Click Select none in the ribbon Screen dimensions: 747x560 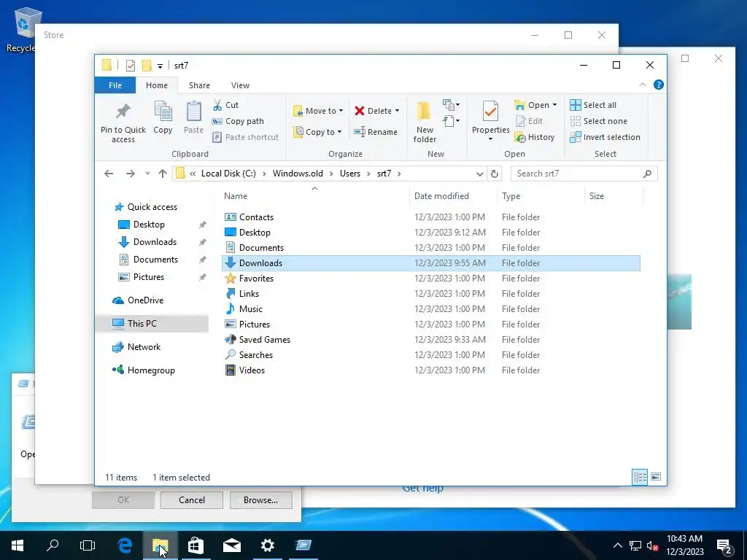pyautogui.click(x=599, y=121)
